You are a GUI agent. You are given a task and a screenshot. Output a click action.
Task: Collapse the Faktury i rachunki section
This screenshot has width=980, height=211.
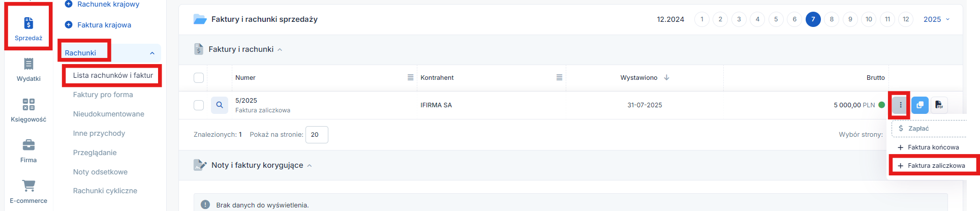(280, 50)
